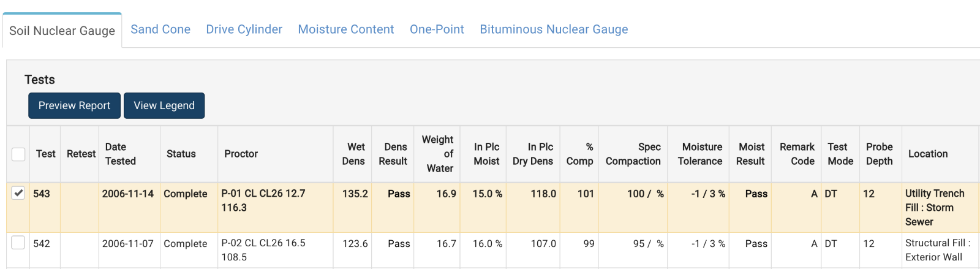Select the Moisture Content tab
The width and height of the screenshot is (980, 269).
tap(346, 29)
